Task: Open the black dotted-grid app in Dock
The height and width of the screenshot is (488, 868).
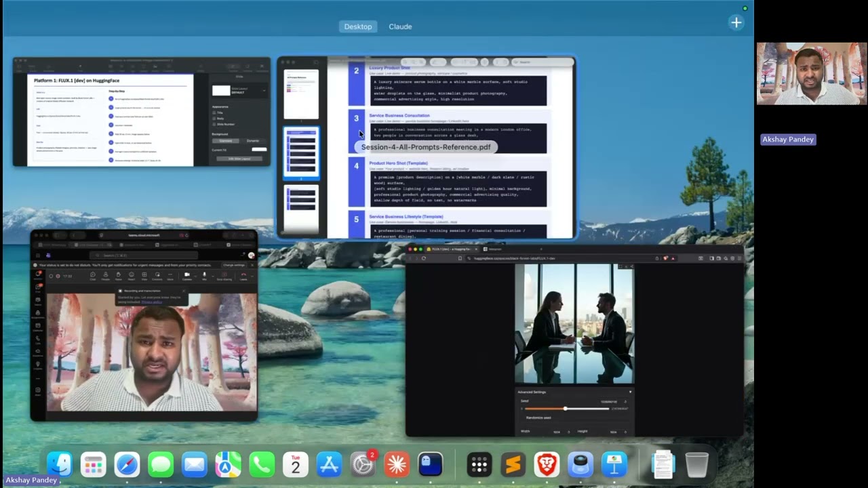Action: pyautogui.click(x=479, y=464)
